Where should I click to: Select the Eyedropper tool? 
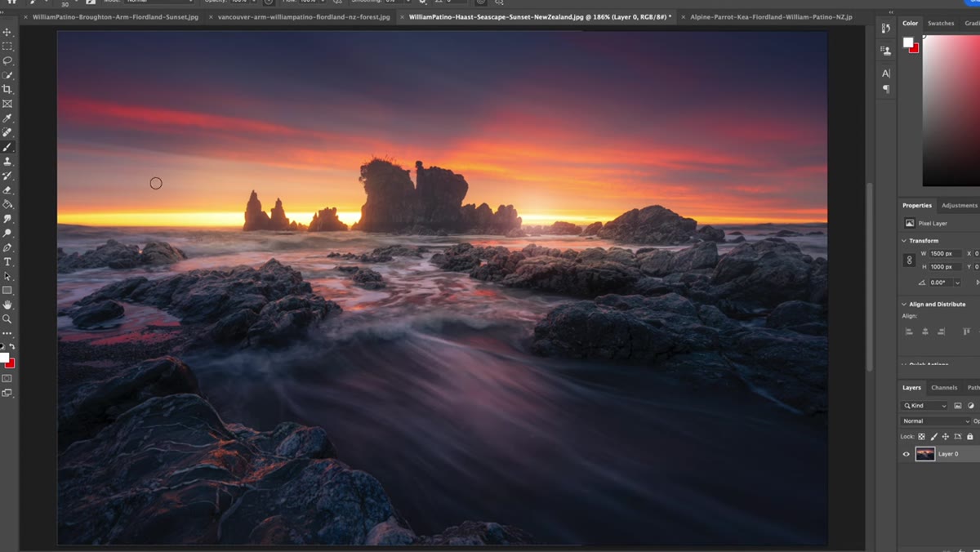(x=7, y=118)
